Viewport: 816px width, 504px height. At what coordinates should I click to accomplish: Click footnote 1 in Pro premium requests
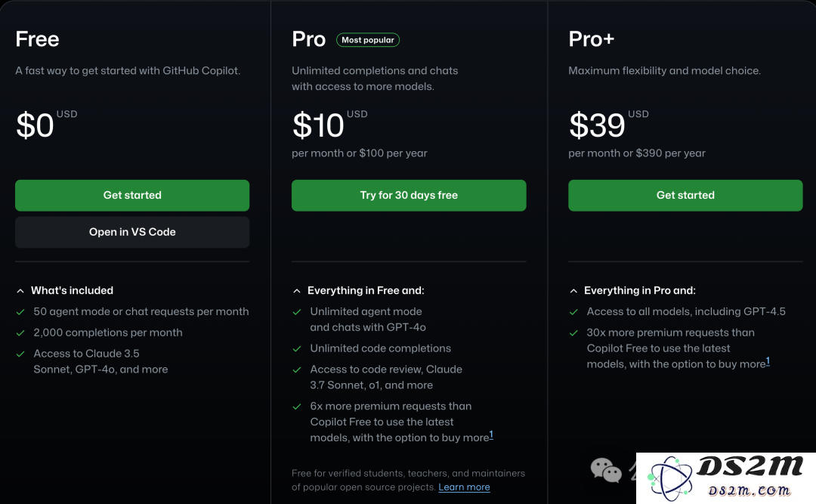pyautogui.click(x=491, y=434)
